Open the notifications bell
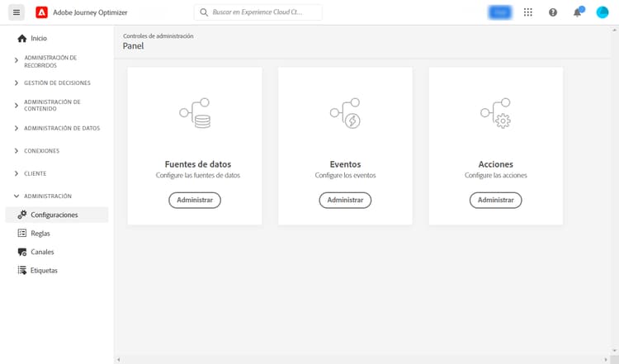 (x=578, y=12)
